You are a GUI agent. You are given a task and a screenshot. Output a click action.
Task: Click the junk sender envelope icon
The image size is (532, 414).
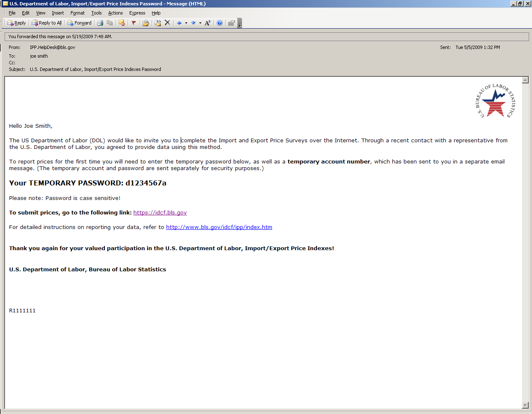(121, 23)
